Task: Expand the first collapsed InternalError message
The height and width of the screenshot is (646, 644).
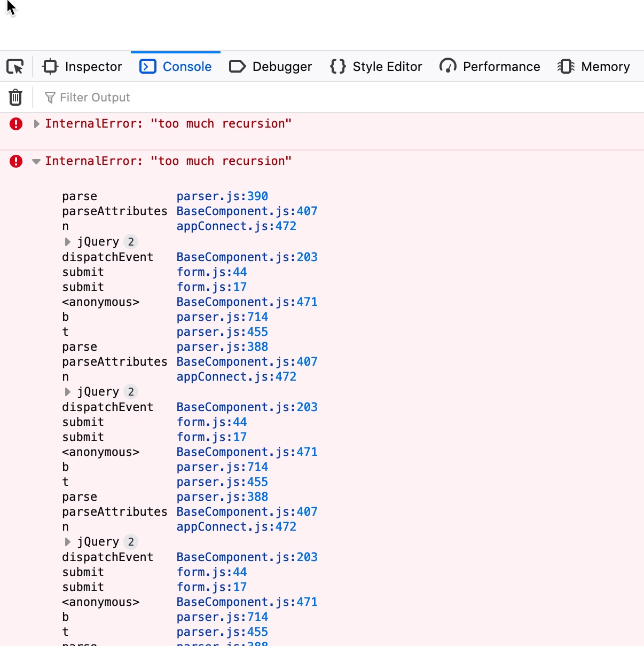Action: pyautogui.click(x=36, y=124)
